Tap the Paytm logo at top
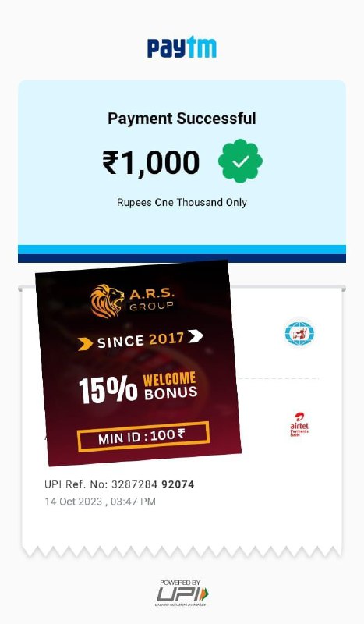The height and width of the screenshot is (624, 364). pyautogui.click(x=182, y=47)
